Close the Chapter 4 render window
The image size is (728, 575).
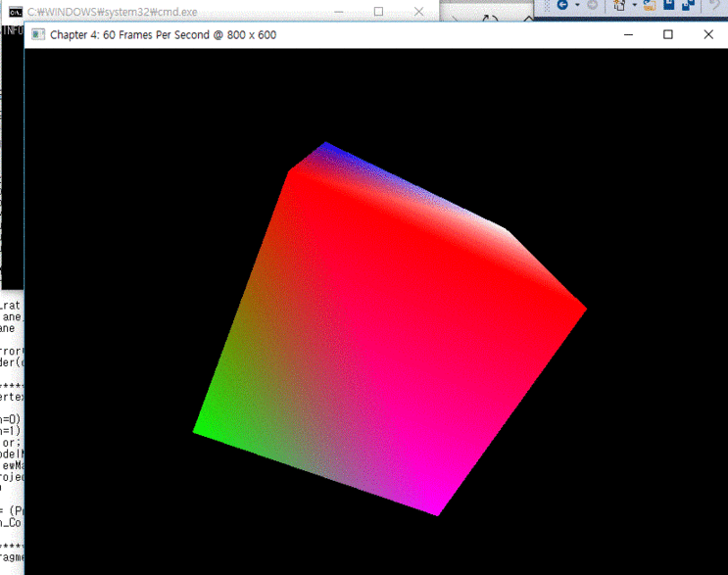[708, 34]
